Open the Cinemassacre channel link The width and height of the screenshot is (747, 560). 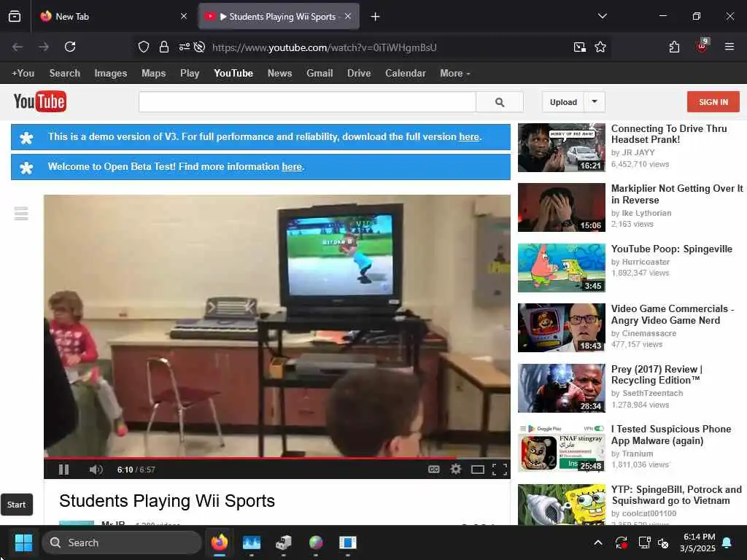click(x=649, y=333)
